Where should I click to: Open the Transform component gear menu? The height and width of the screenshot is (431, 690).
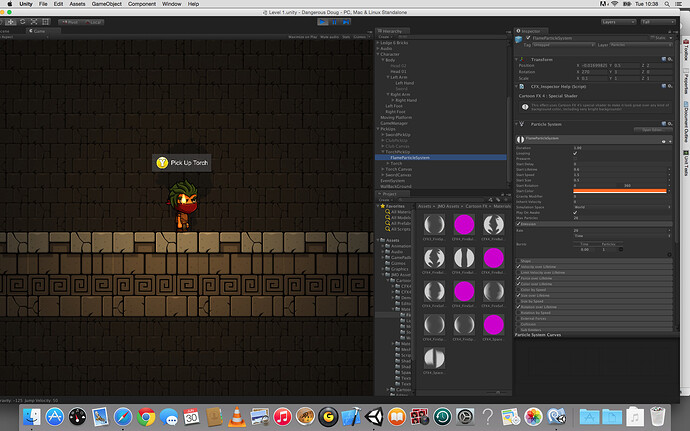[x=670, y=59]
